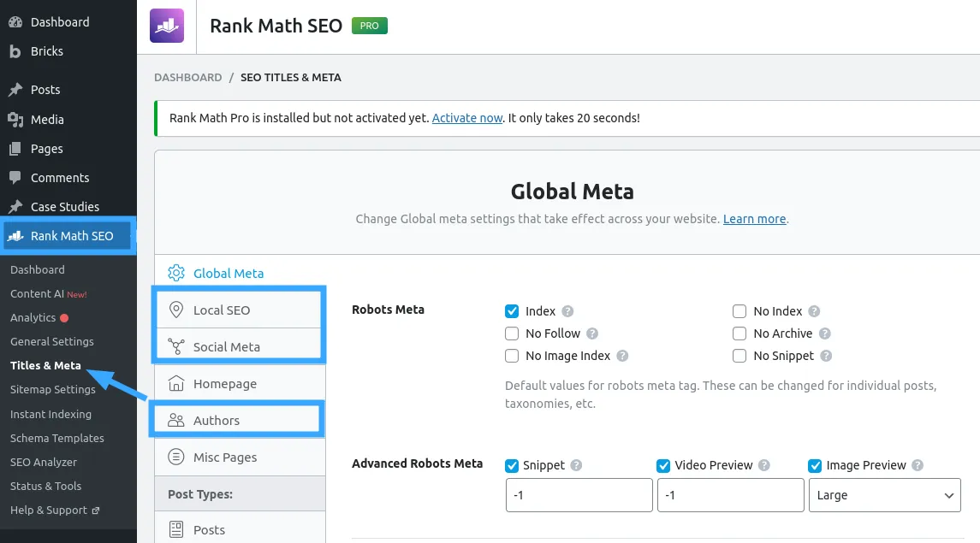
Task: Toggle the Video Preview checkbox
Action: tap(663, 465)
